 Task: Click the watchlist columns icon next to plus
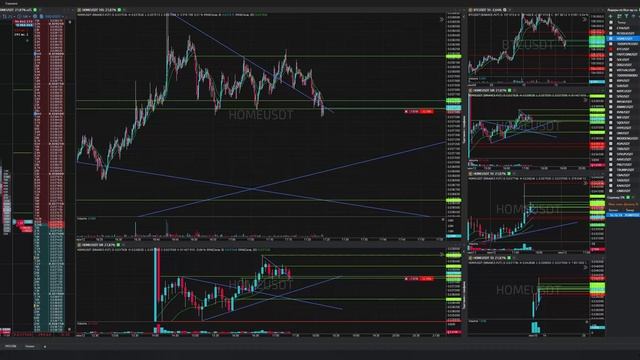619,16
